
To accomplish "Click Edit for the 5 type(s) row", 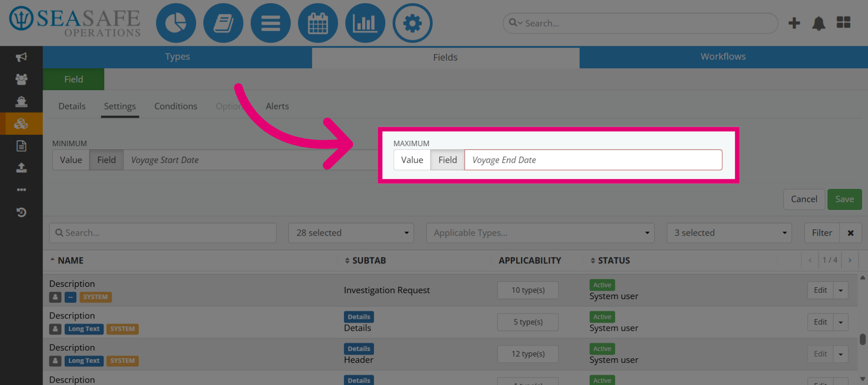I will tap(820, 322).
